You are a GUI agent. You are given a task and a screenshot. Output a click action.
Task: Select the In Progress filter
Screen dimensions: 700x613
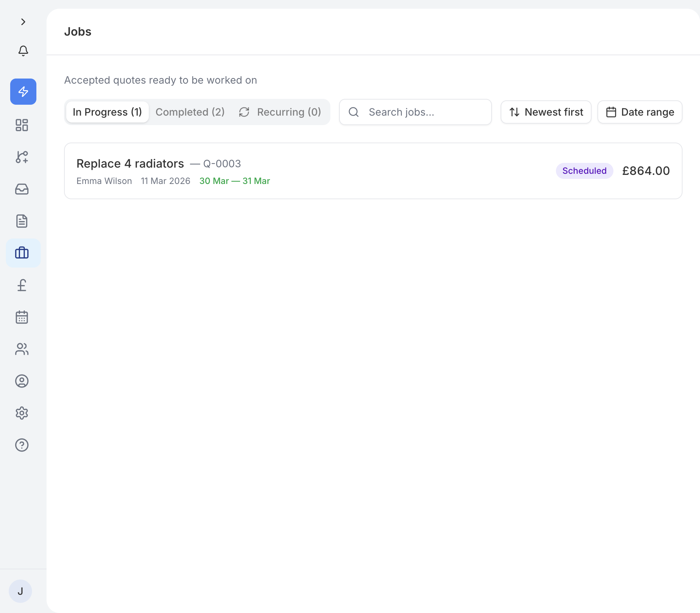point(107,112)
